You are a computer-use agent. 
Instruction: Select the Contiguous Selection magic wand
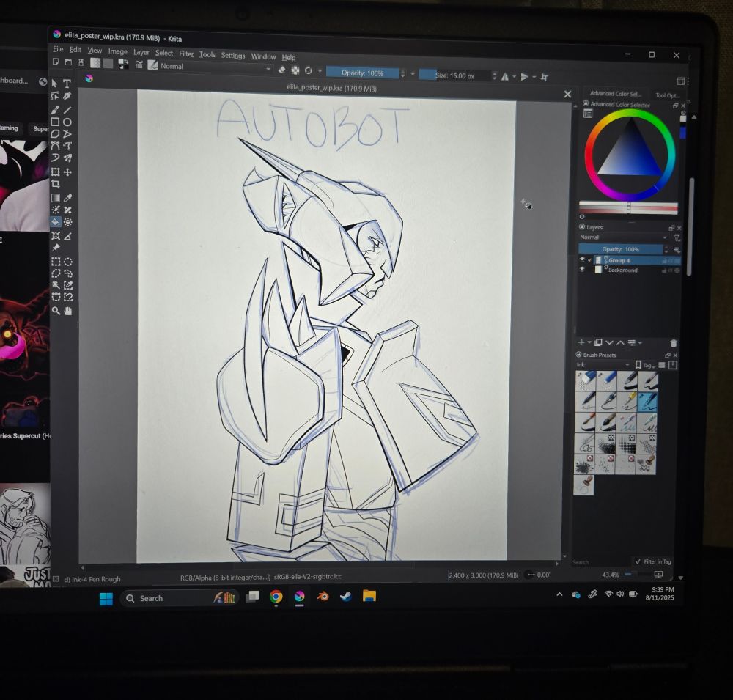click(x=56, y=285)
